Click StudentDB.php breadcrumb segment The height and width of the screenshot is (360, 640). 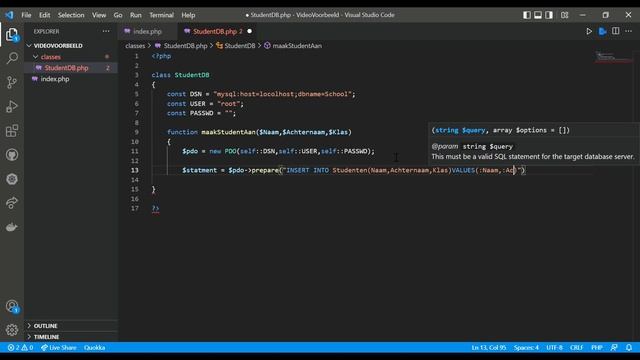pos(185,46)
